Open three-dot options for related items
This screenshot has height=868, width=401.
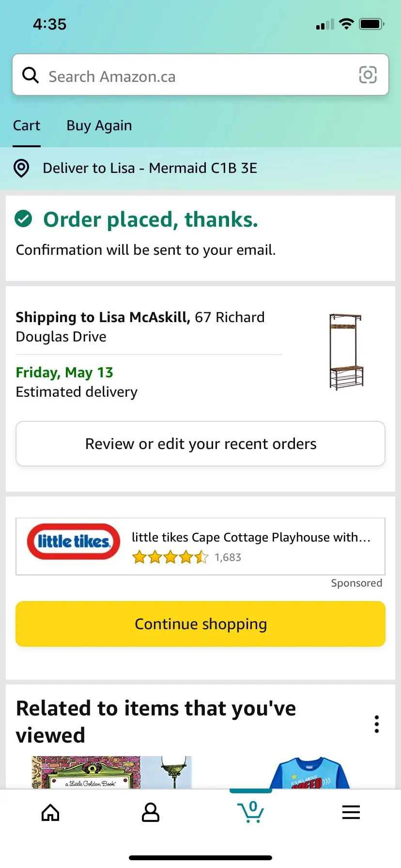[x=376, y=724]
